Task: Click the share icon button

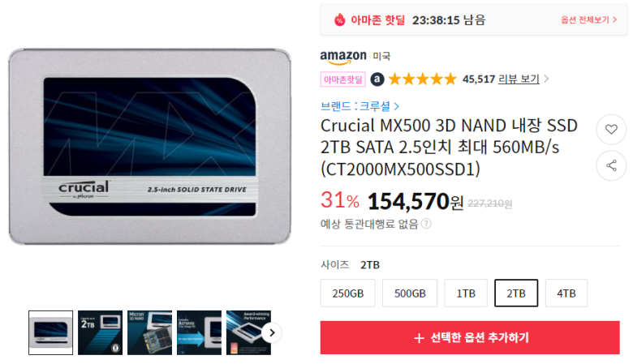Action: (x=611, y=165)
